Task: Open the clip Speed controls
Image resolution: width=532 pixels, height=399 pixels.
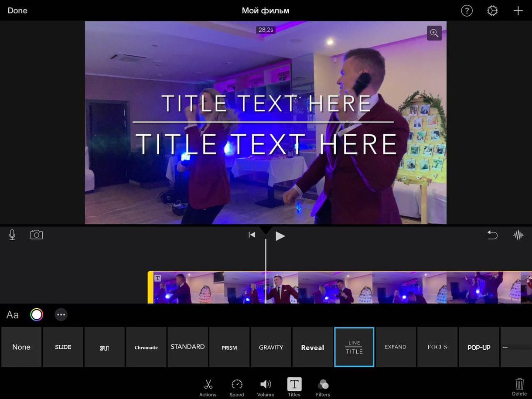Action: pyautogui.click(x=236, y=386)
